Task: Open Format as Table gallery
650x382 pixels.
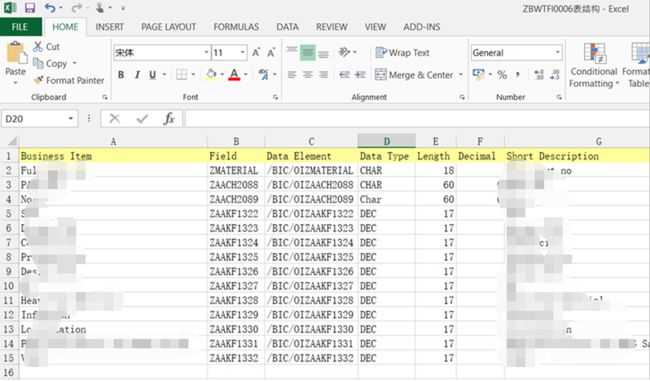Action: [x=636, y=65]
